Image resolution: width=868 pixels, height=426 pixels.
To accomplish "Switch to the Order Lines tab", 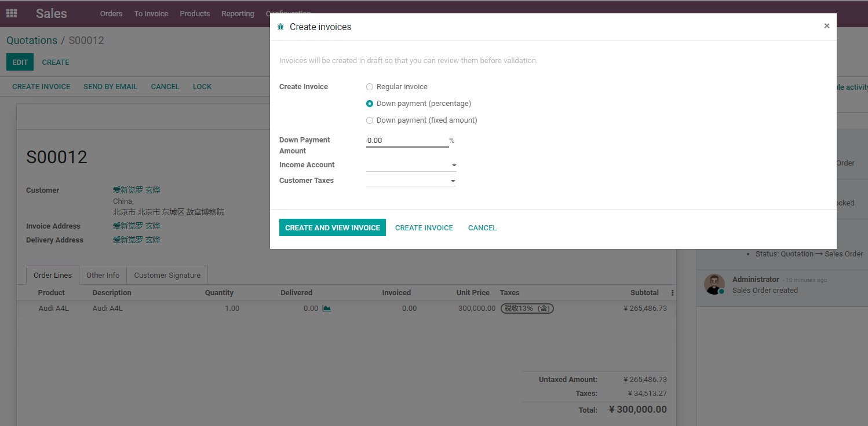I will (53, 276).
